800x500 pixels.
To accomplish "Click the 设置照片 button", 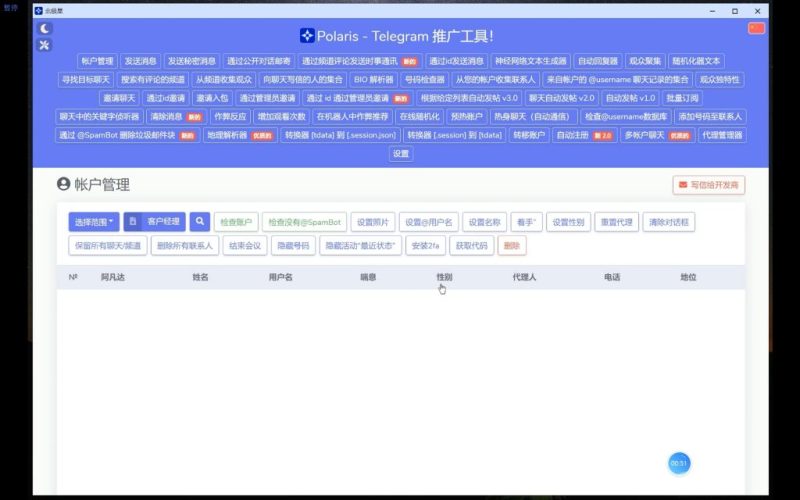I will pos(373,222).
